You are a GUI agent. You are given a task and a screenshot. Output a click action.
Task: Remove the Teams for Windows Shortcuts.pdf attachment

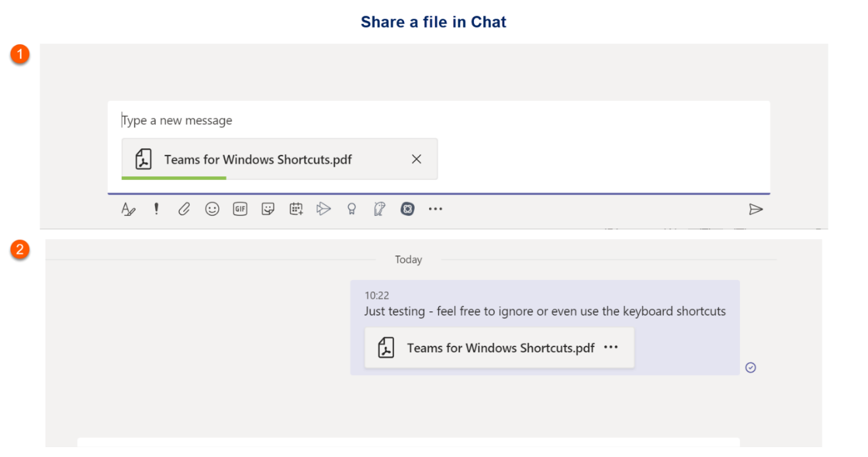[x=415, y=159]
